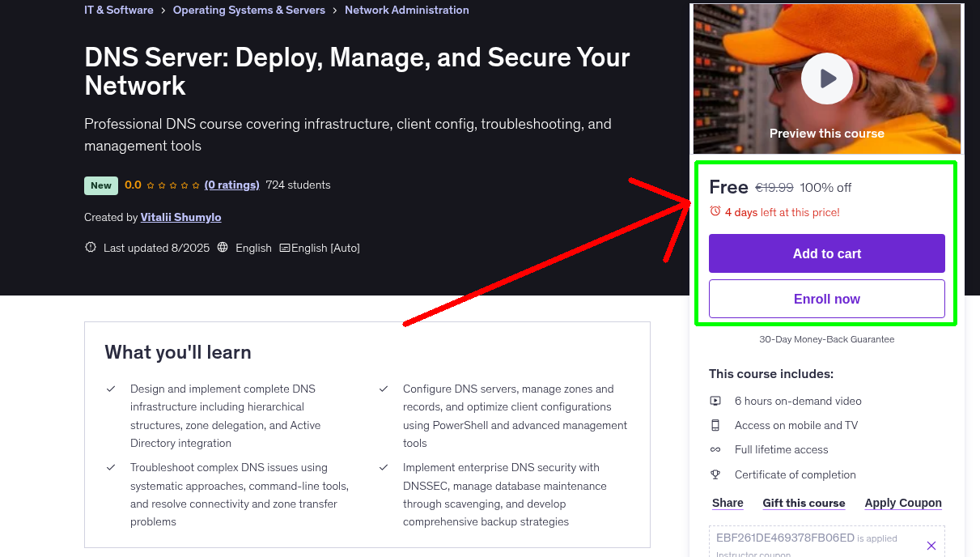Click the certificate trophy icon

715,474
